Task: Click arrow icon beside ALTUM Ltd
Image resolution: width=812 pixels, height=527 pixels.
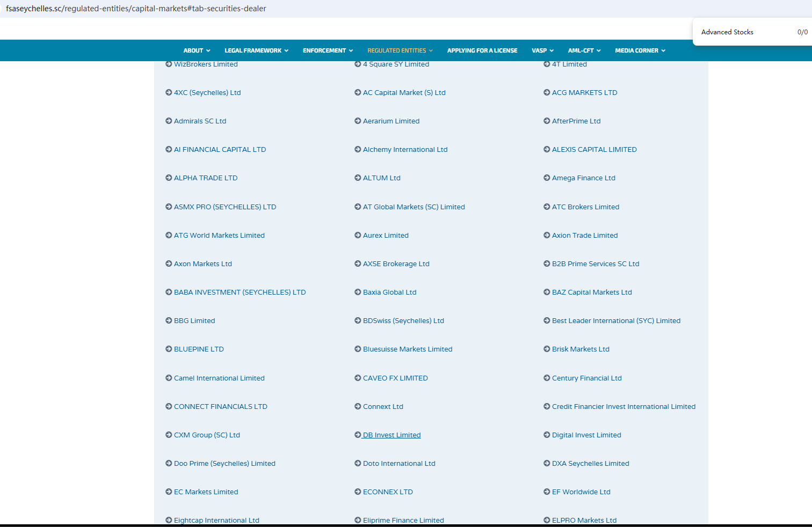Action: pyautogui.click(x=358, y=178)
